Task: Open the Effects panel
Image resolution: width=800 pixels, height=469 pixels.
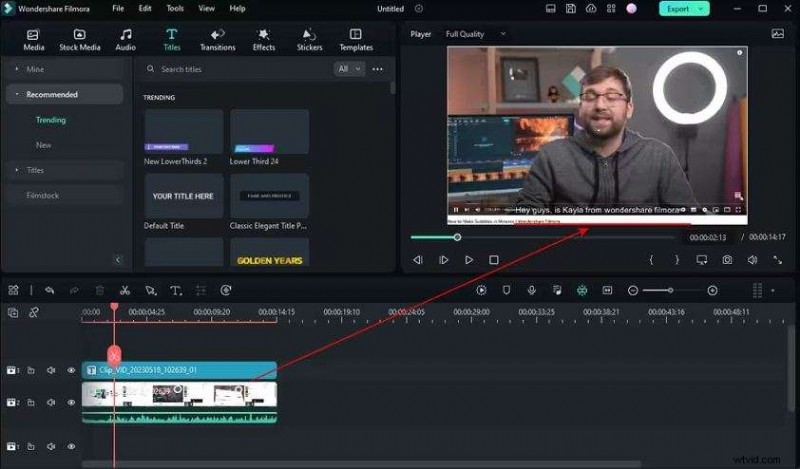Action: click(264, 39)
